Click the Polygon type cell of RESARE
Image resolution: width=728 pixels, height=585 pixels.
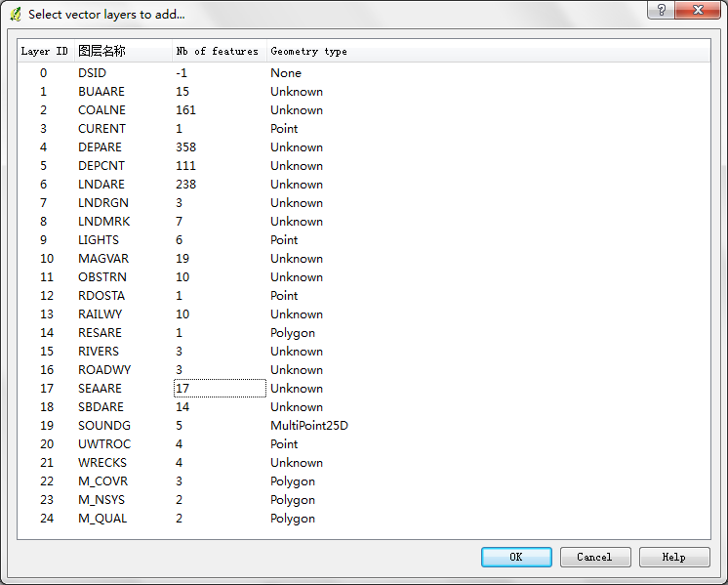293,333
